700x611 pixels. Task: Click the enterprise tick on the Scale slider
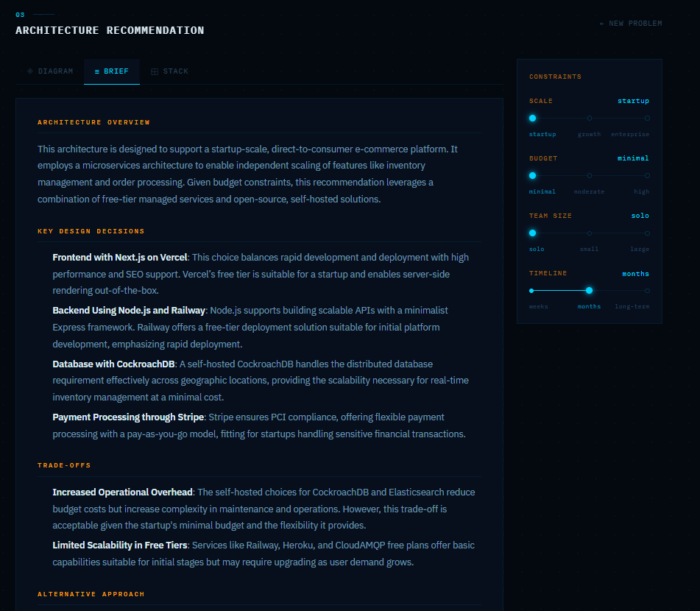(x=646, y=118)
